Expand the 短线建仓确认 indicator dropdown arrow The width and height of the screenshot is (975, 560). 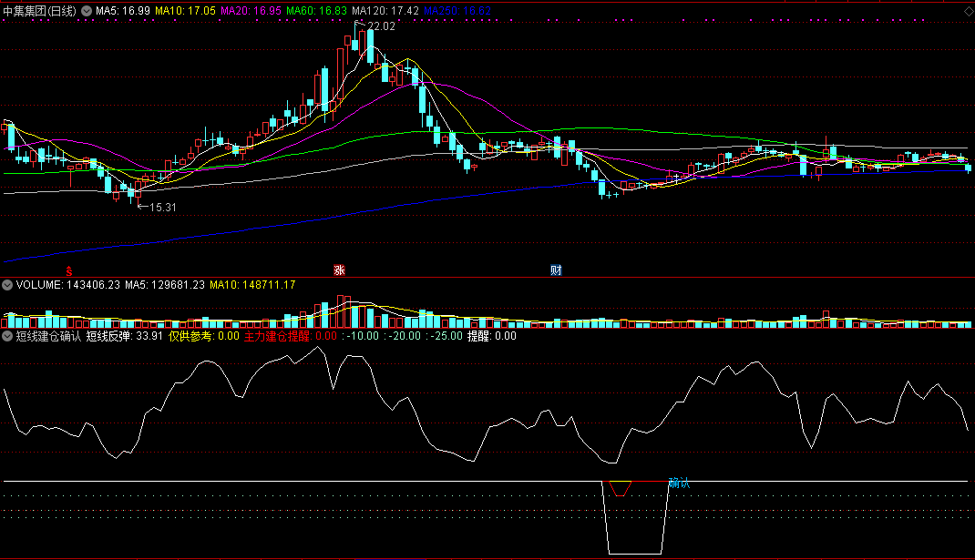click(x=7, y=336)
